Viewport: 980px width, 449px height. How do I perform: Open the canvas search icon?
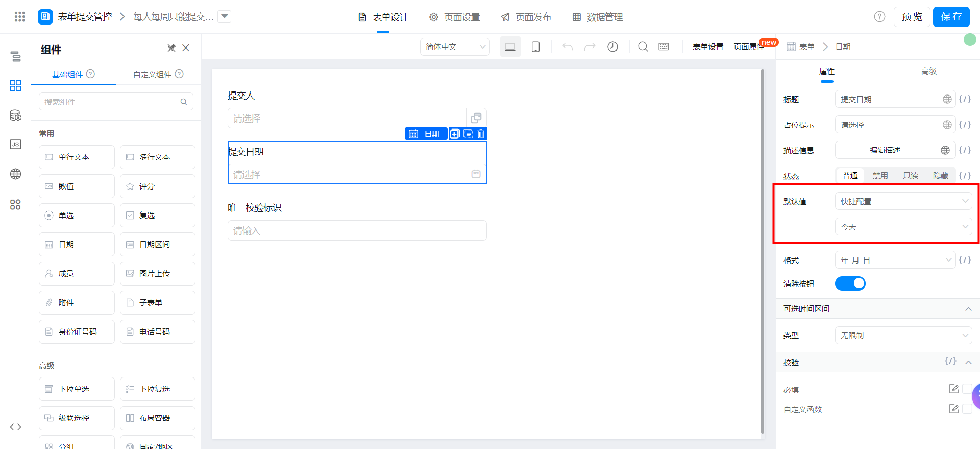643,46
